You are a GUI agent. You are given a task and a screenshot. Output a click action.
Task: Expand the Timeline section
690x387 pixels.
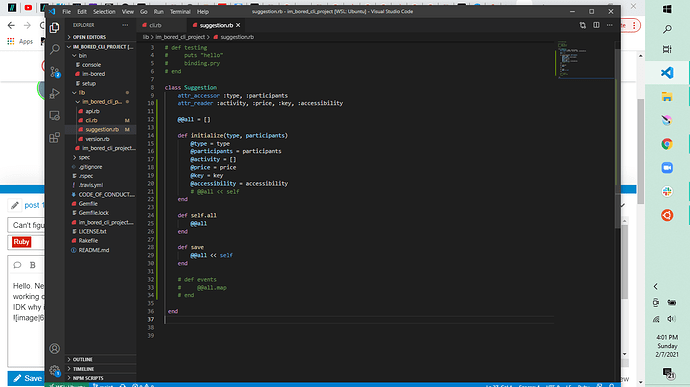pyautogui.click(x=100, y=369)
